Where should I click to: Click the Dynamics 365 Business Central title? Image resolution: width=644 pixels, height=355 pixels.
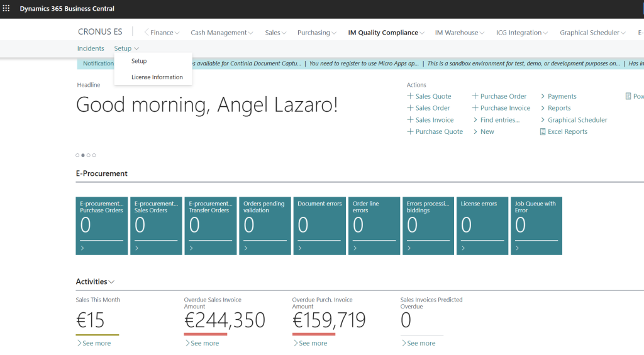[x=67, y=9]
